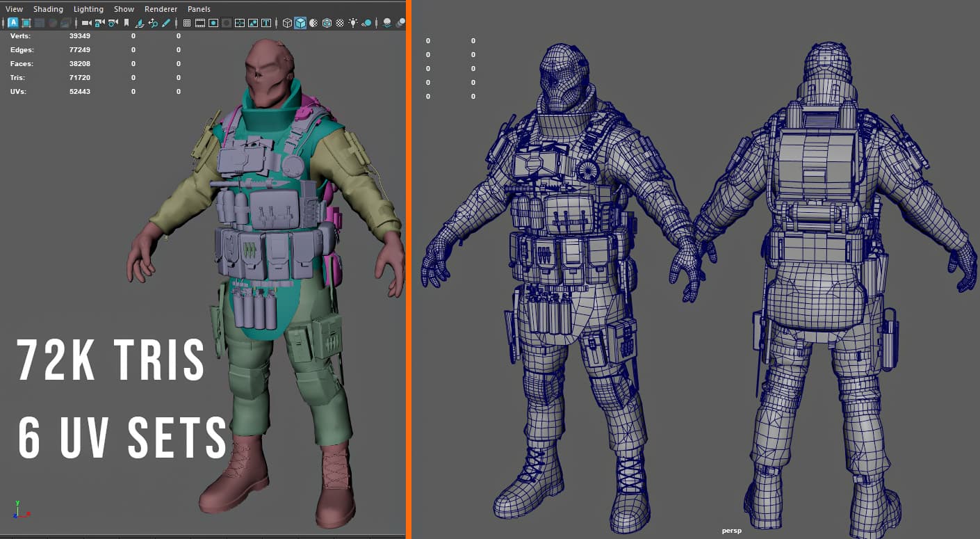Toggle the Shadows icon
Viewport: 980px width, 539px height.
point(366,23)
